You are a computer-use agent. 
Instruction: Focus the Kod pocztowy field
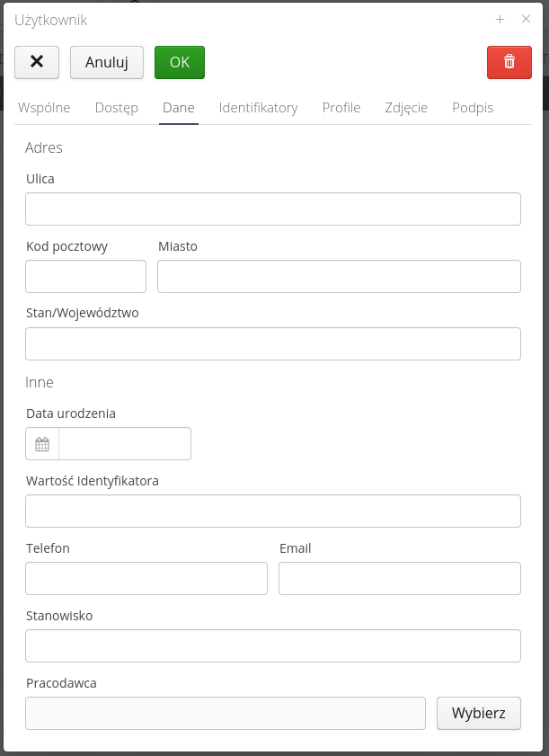coord(85,276)
